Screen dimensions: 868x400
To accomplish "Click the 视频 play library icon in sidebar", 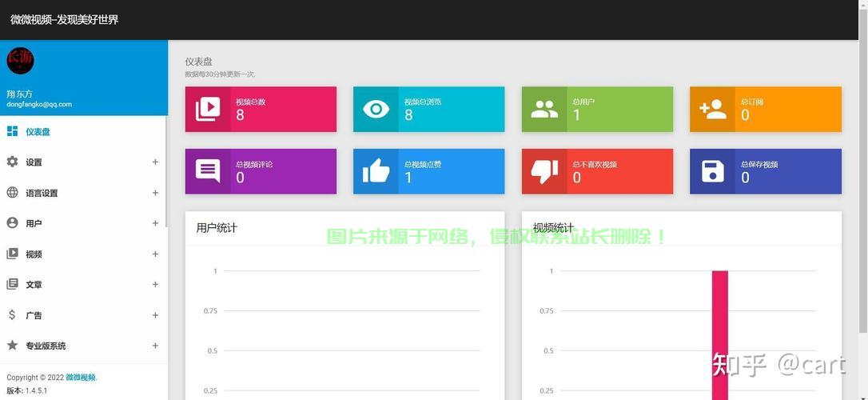I will coord(12,254).
